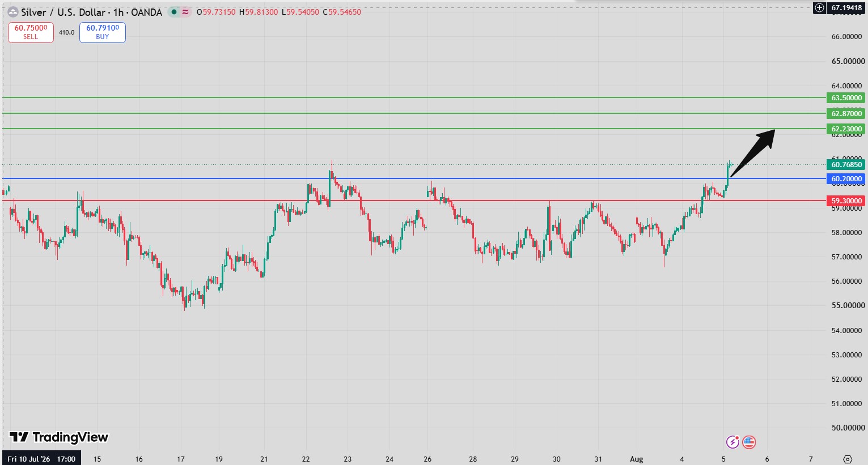
Task: Select the red 59.30000 price line label
Action: (x=846, y=201)
